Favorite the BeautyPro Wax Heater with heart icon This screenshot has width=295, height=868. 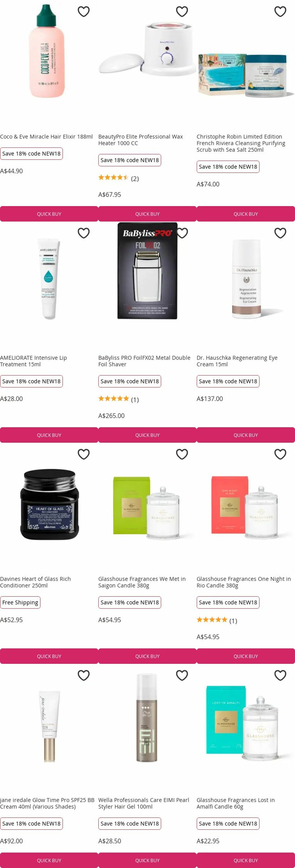[182, 12]
